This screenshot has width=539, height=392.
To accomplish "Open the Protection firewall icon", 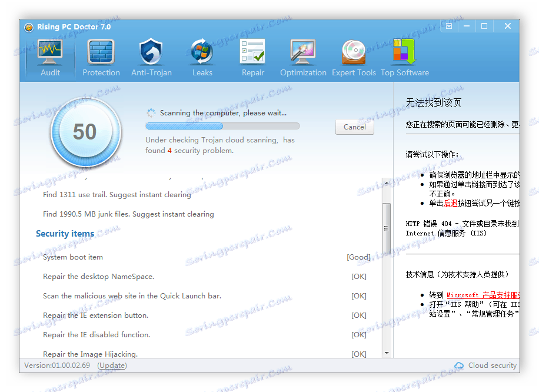I will [x=101, y=52].
